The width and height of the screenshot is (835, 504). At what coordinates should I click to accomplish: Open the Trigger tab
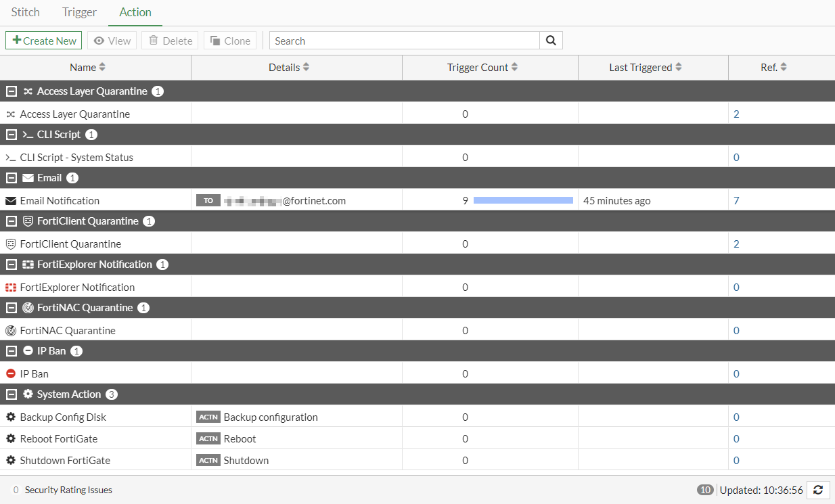click(79, 12)
